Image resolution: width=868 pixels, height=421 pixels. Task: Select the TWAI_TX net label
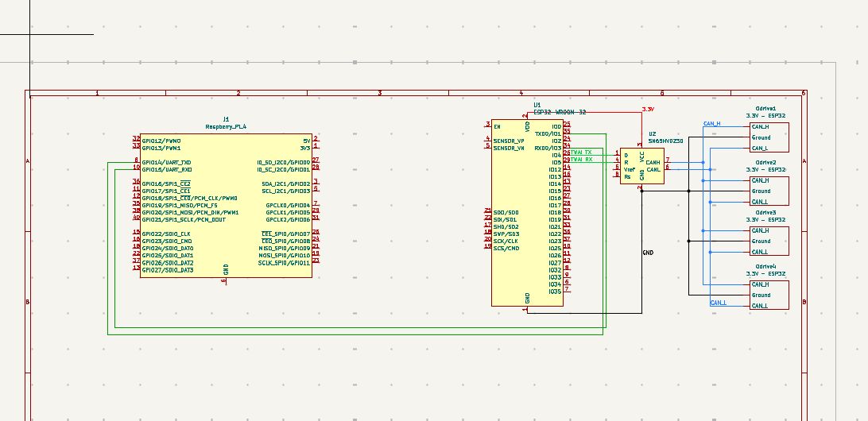[581, 152]
